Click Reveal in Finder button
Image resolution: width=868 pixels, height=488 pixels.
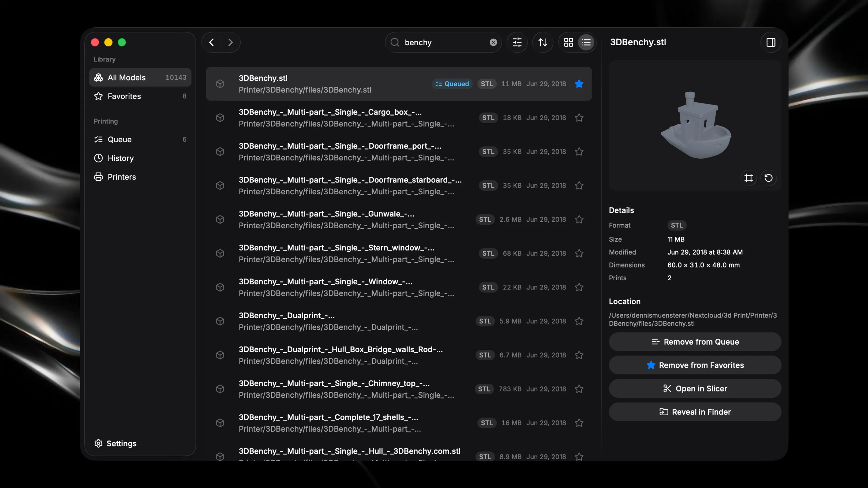click(x=695, y=412)
